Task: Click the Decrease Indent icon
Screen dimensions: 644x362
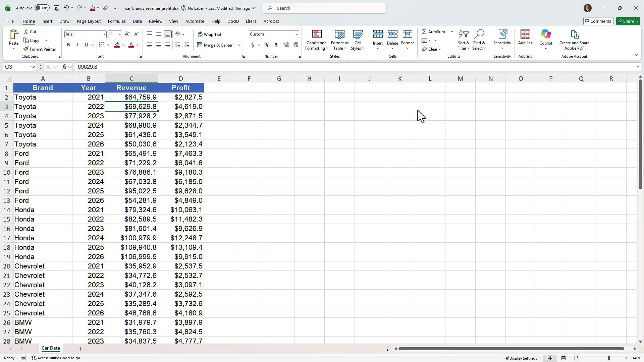Action: (178, 45)
